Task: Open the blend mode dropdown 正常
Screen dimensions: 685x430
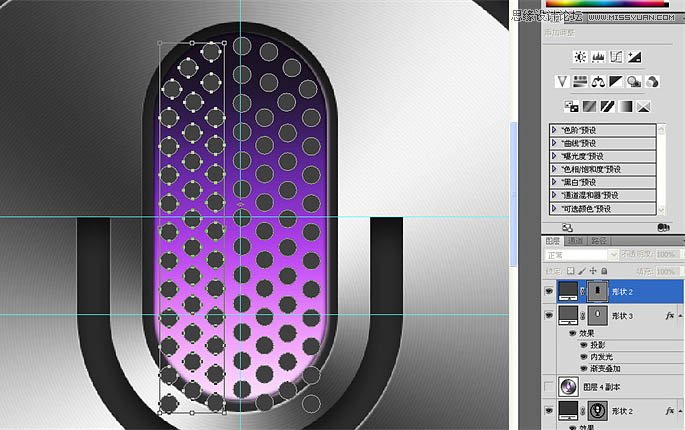Action: 581,254
